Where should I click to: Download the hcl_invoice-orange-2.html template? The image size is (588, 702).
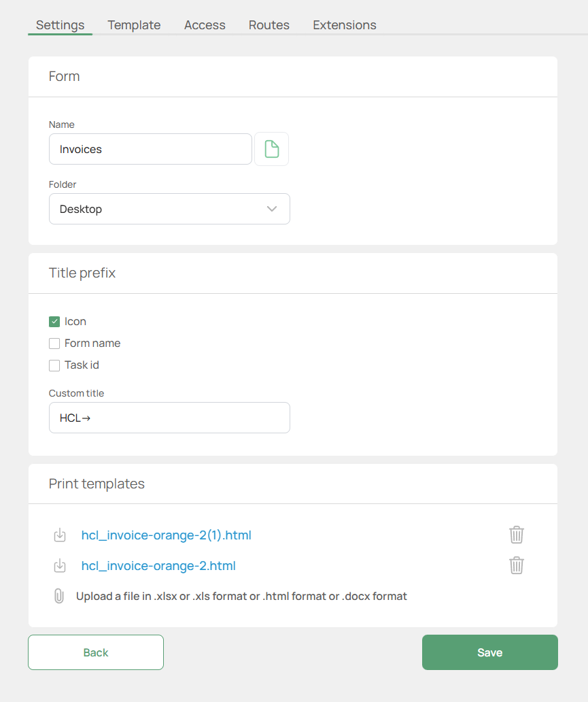tap(60, 565)
